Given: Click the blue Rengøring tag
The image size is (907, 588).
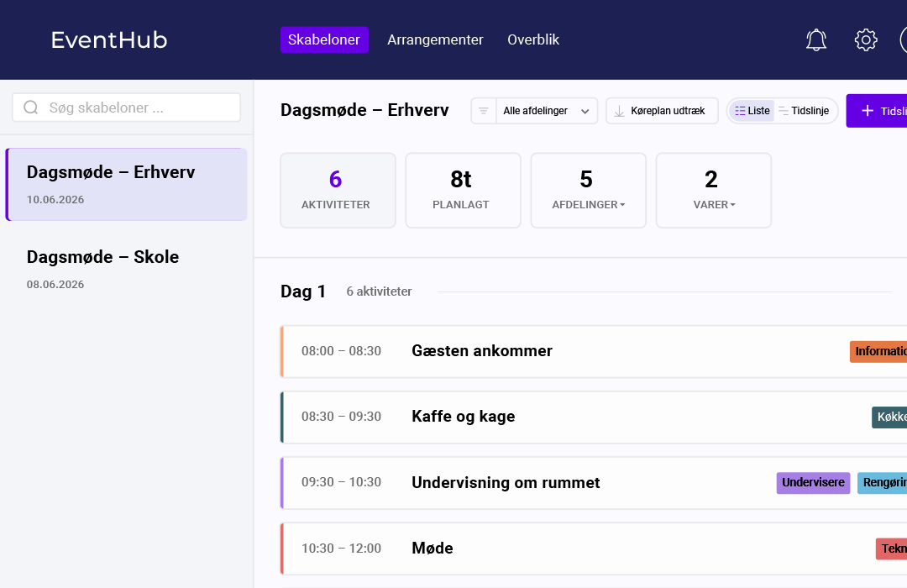Looking at the screenshot, I should click(882, 483).
